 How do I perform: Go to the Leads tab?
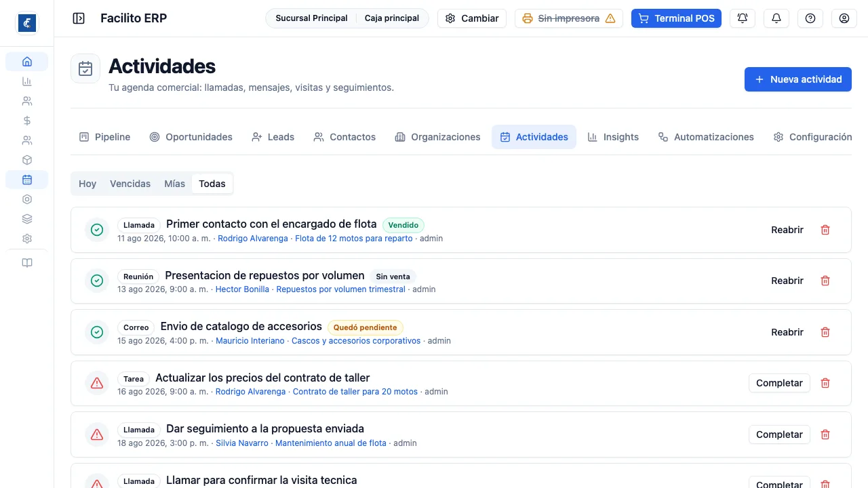[273, 137]
